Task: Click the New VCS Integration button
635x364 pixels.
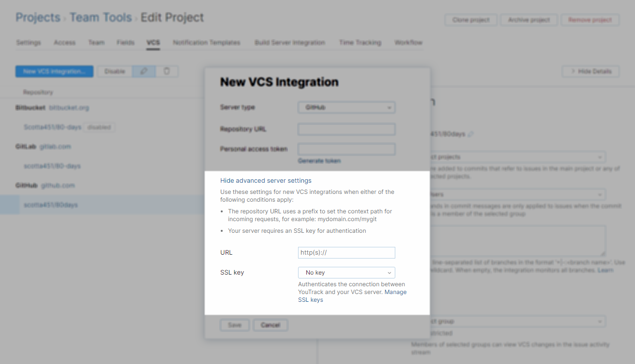Action: coord(54,71)
